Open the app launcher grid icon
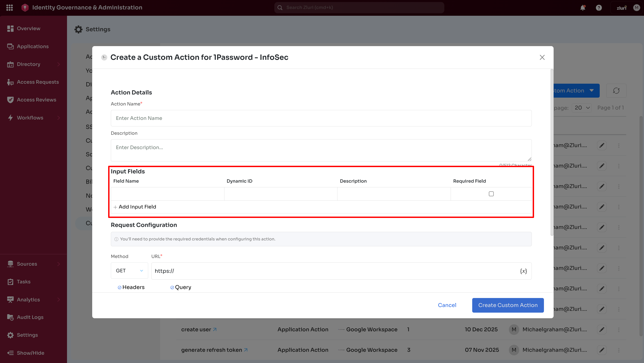644x363 pixels. pyautogui.click(x=9, y=7)
